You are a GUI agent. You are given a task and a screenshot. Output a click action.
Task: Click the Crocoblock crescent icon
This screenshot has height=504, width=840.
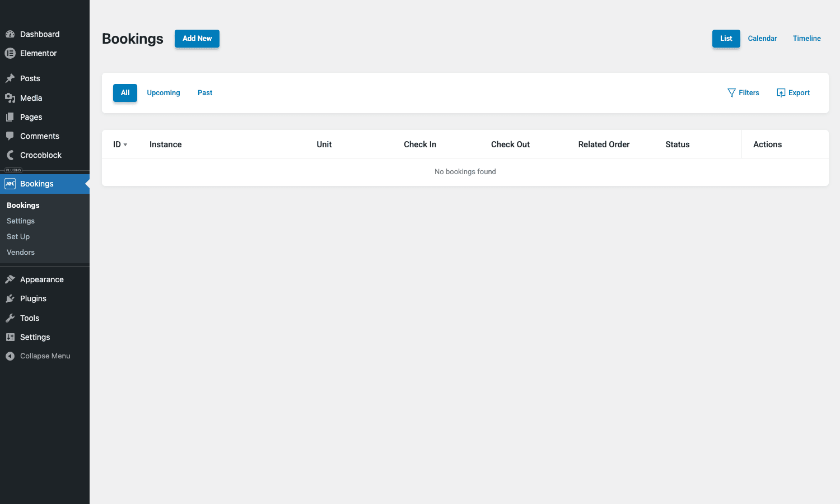click(x=10, y=155)
